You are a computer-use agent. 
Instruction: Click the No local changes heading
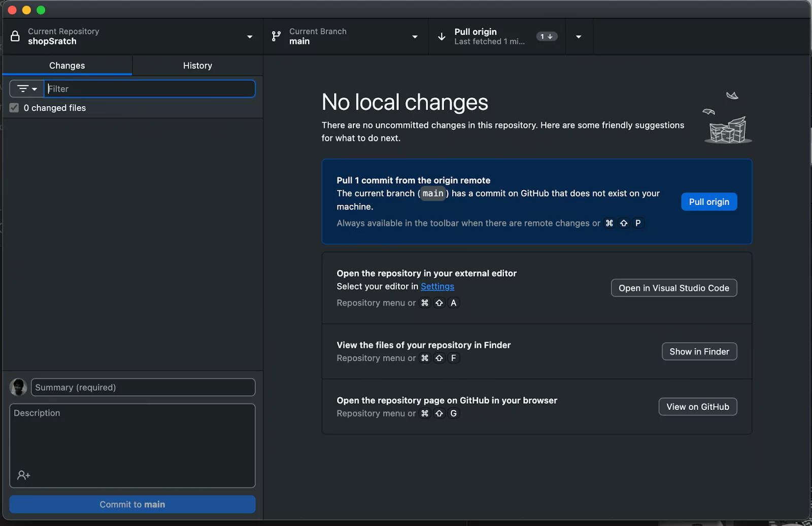click(405, 102)
